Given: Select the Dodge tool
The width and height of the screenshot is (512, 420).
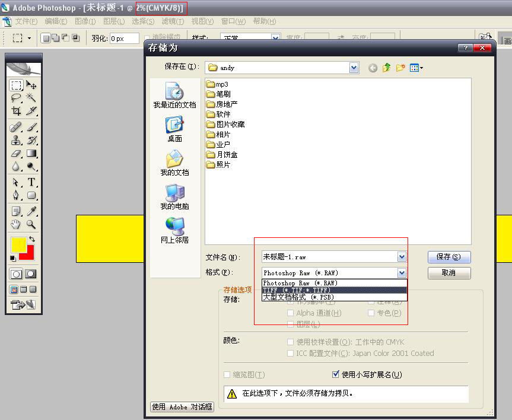Looking at the screenshot, I should point(31,167).
